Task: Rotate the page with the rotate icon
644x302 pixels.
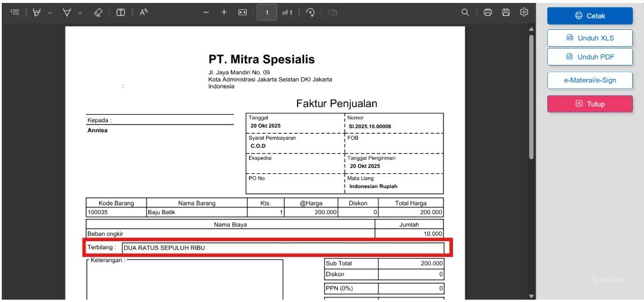Action: tap(311, 13)
